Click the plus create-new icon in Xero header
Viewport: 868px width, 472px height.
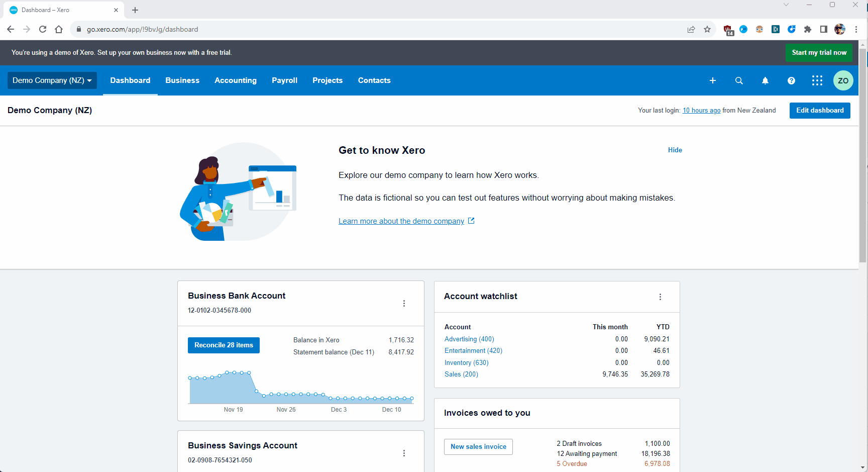(712, 80)
